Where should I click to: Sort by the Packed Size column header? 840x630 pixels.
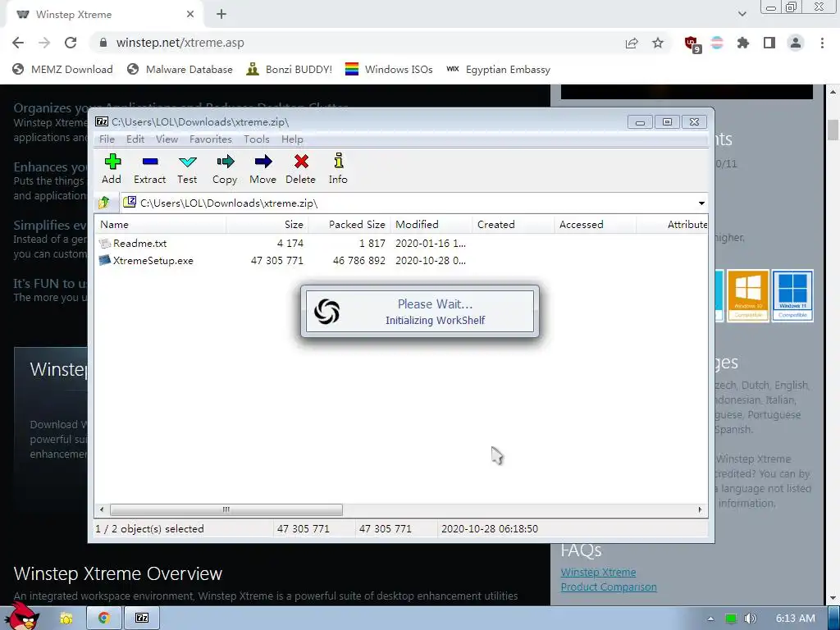[349, 225]
